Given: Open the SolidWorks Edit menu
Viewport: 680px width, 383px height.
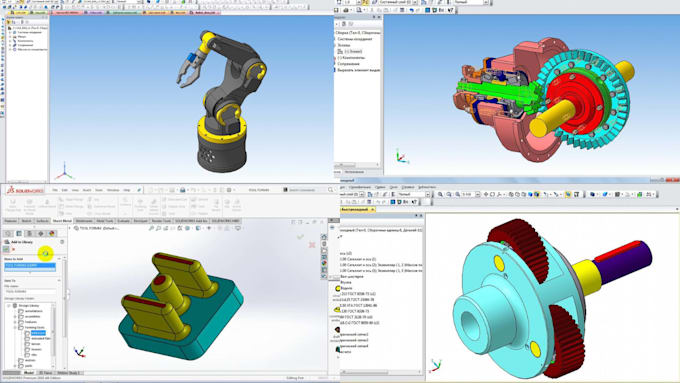Looking at the screenshot, I should click(x=65, y=190).
